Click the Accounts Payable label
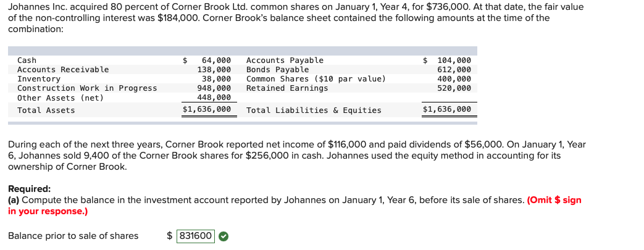 [285, 60]
